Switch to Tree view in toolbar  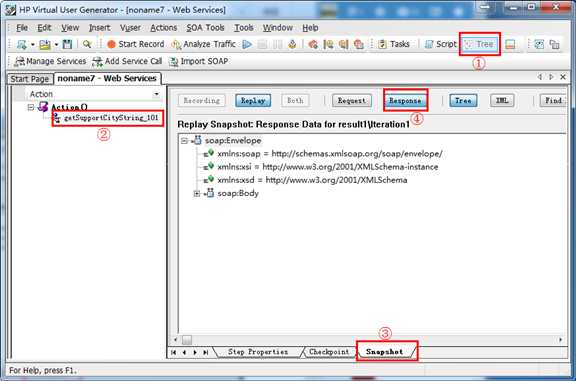[479, 44]
